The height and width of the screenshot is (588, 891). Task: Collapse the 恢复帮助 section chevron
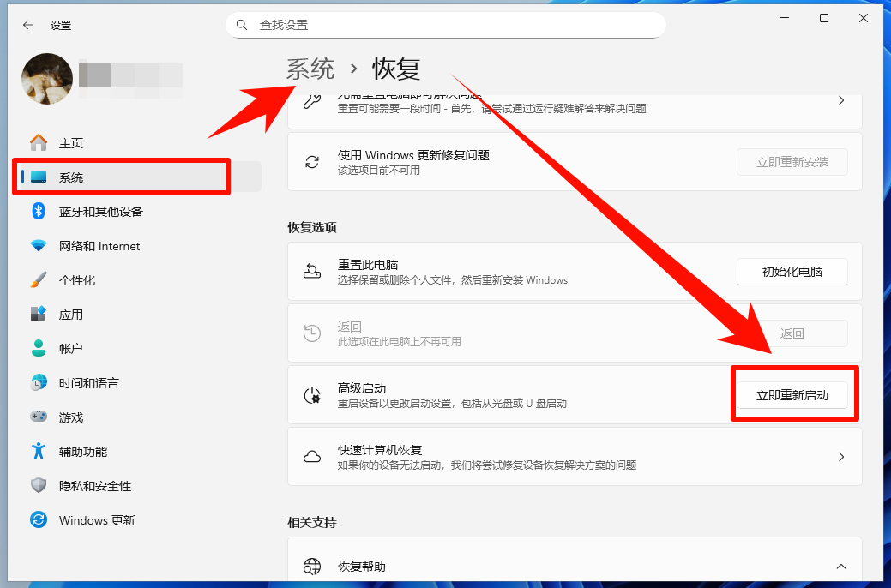[x=841, y=567]
